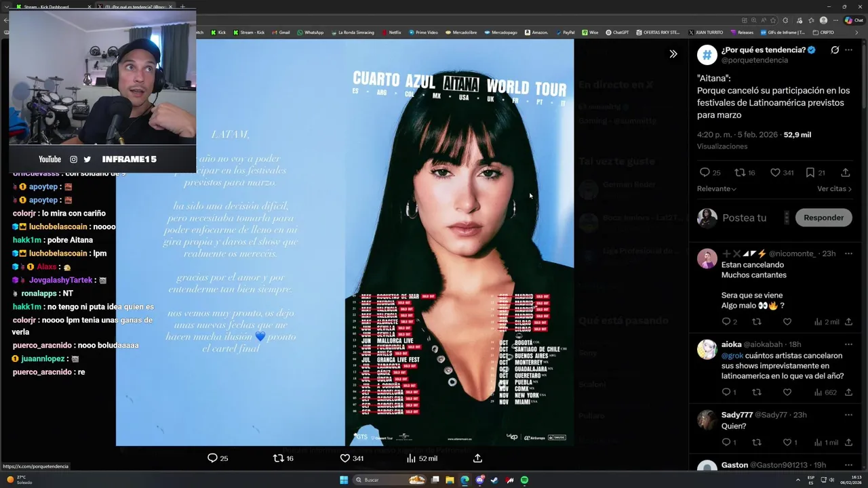Screen dimensions: 868x488
Task: Click the reply bubble showing 25 in the sidebar
Action: [705, 173]
